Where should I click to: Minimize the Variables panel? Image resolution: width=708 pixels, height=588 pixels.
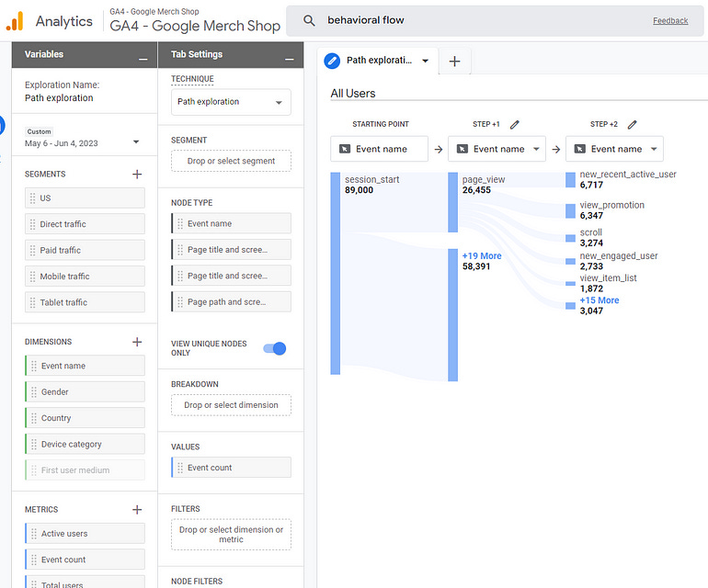[143, 59]
